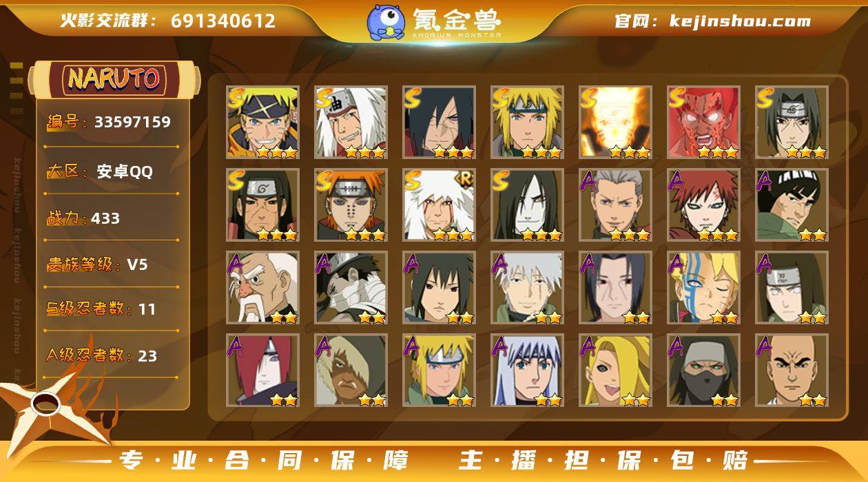This screenshot has height=482, width=868.
Task: Click the QQ group number 691340612
Action: [223, 21]
